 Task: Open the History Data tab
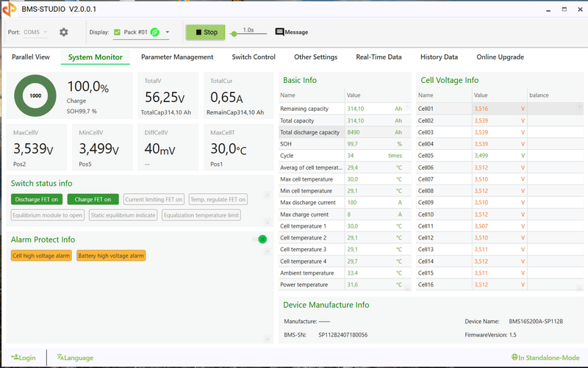tap(439, 57)
